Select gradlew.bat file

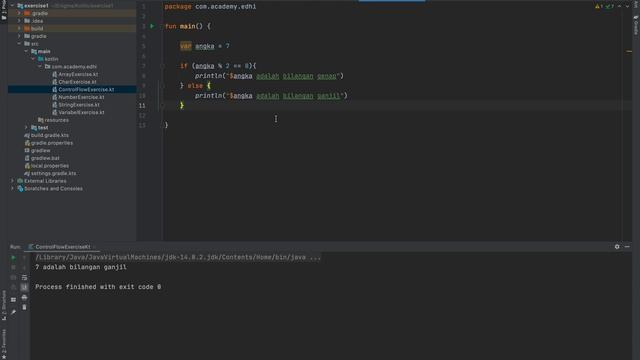coord(45,158)
